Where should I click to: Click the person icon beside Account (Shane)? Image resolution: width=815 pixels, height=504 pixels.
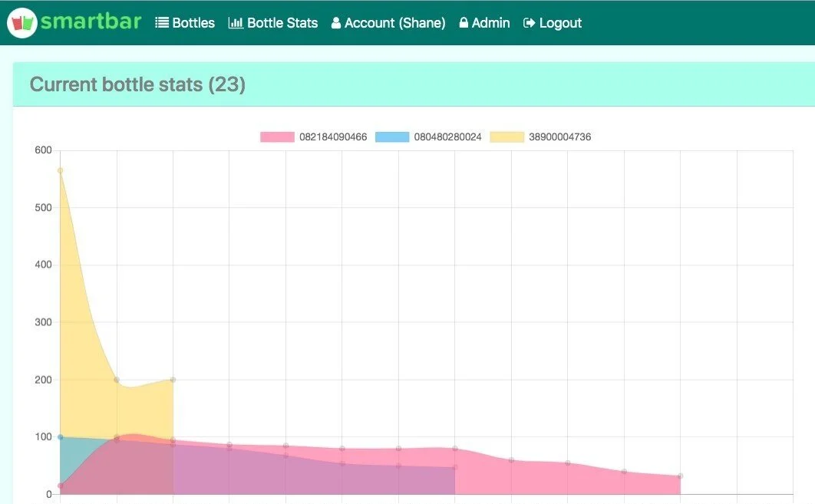coord(336,22)
